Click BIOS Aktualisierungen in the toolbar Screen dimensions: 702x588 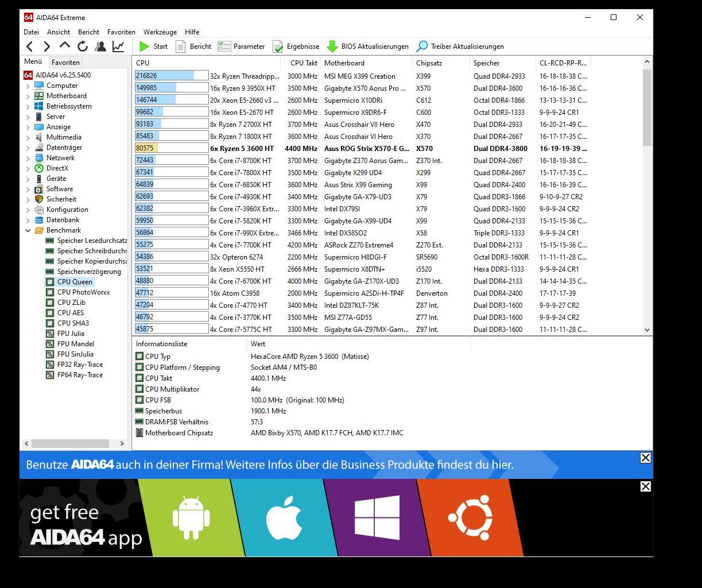pyautogui.click(x=367, y=47)
